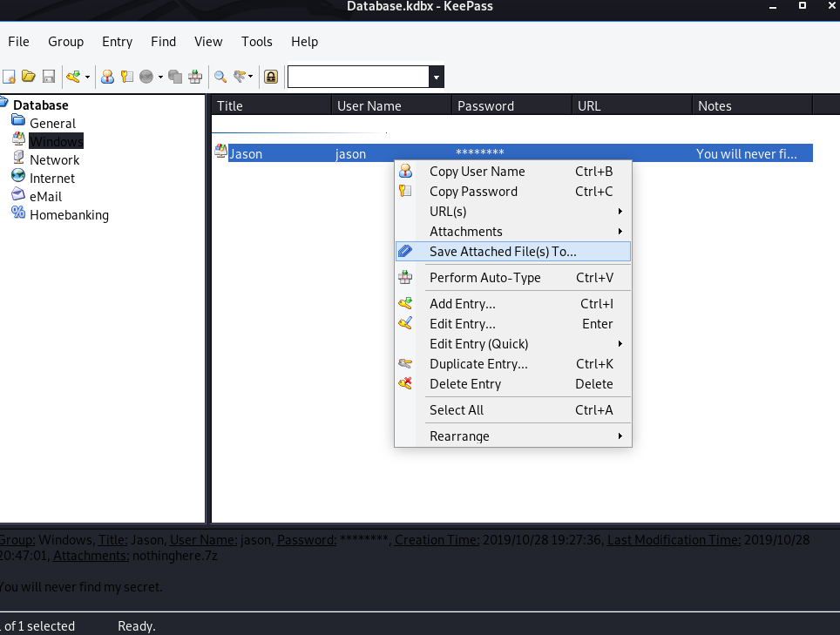The image size is (840, 635).
Task: Save the database with the disk toolbar icon
Action: click(49, 76)
